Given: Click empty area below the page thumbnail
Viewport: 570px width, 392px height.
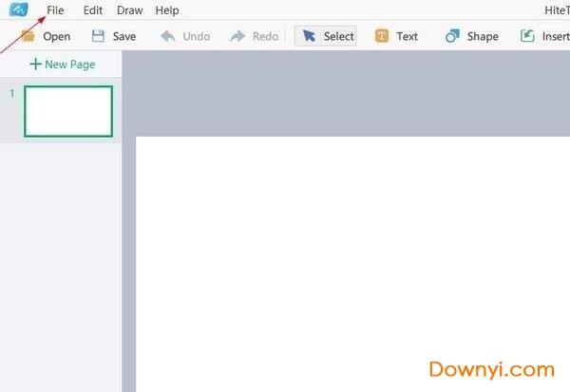Looking at the screenshot, I should tap(61, 266).
